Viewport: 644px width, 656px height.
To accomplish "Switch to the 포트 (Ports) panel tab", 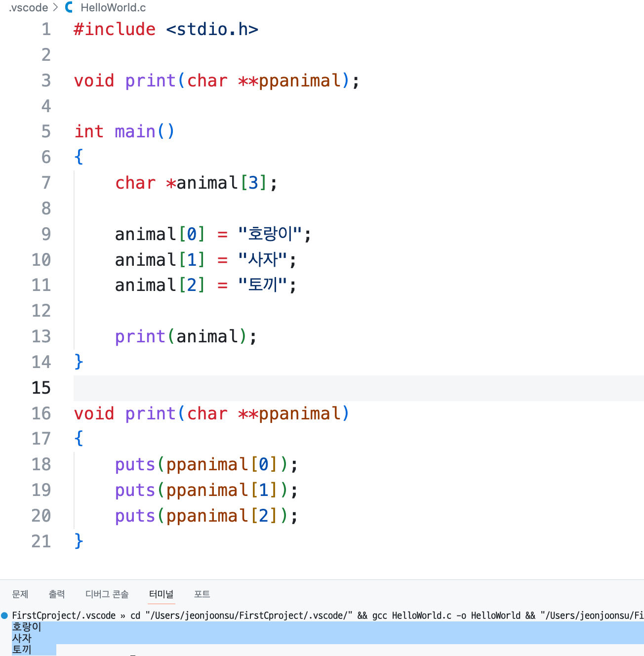I will [x=202, y=594].
